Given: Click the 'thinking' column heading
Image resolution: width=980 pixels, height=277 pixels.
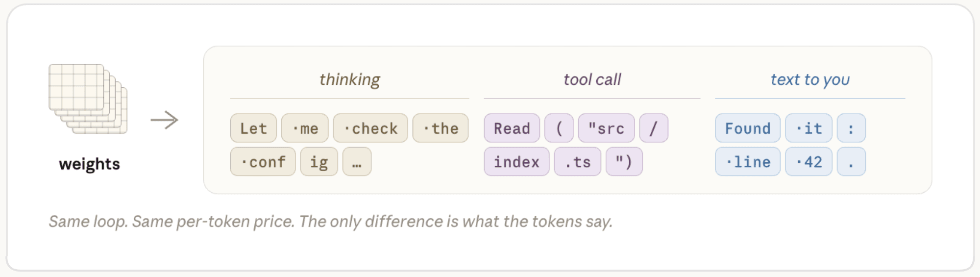Looking at the screenshot, I should click(x=349, y=79).
